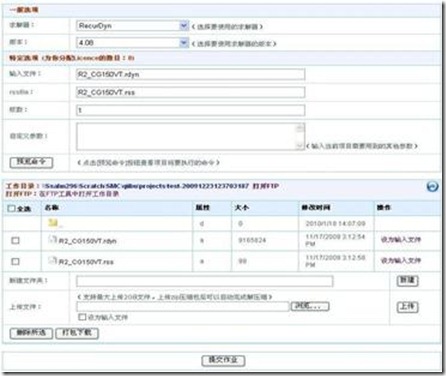The image size is (446, 376).
Task: Click the 提交作业 submit job button
Action: coord(223,360)
